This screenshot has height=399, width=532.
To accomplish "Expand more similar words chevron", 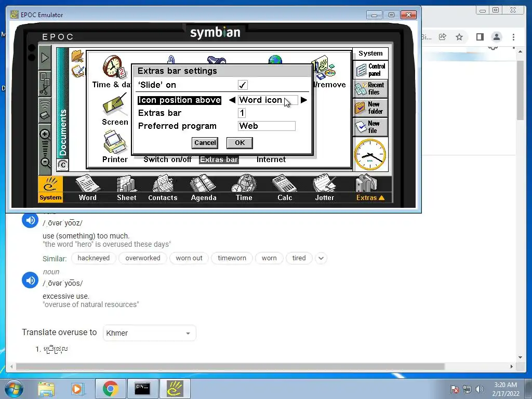I will 321,259.
